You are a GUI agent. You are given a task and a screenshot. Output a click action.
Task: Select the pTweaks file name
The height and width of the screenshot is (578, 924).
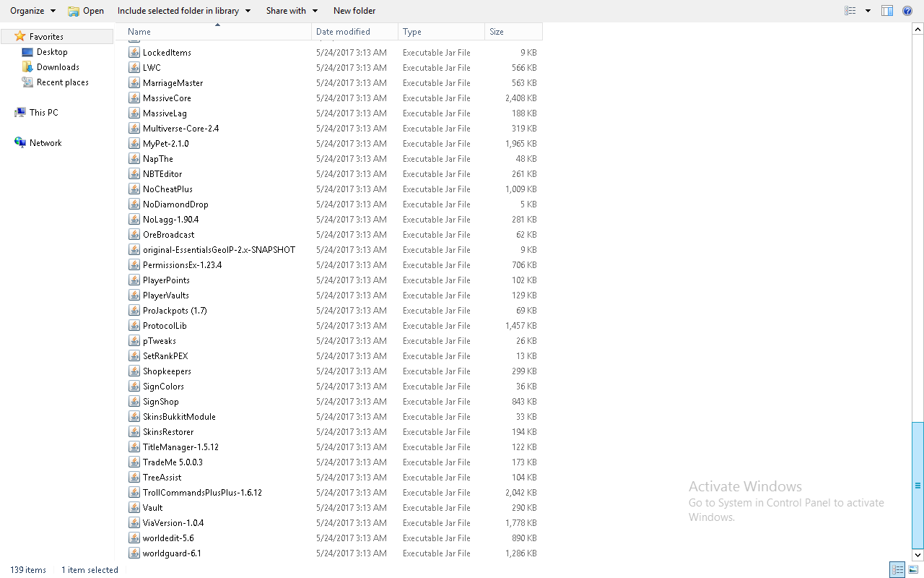pos(160,341)
